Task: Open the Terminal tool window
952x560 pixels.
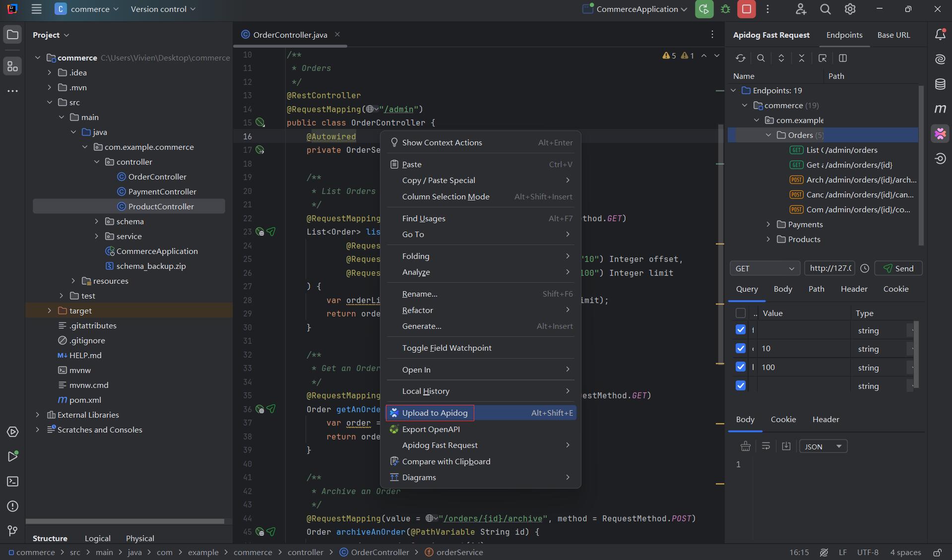Action: [12, 482]
